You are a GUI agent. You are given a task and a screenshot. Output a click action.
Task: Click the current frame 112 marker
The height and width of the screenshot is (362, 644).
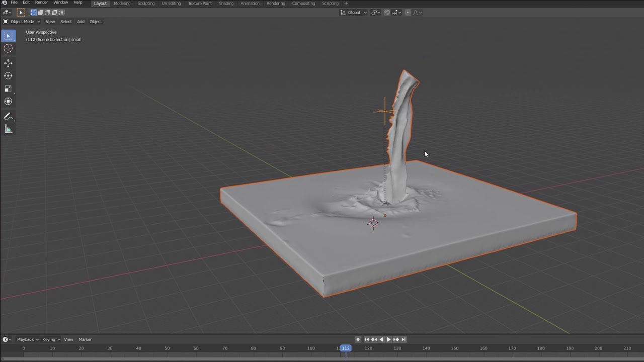346,348
